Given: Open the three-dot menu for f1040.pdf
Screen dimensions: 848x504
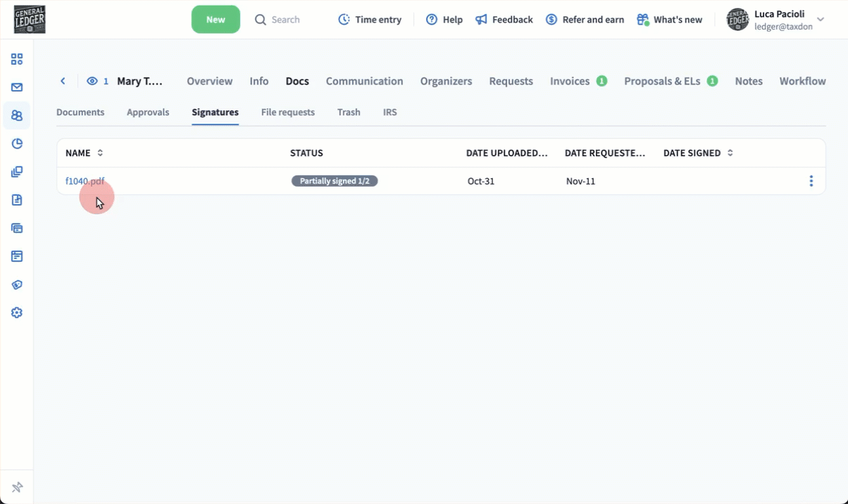Looking at the screenshot, I should pos(811,181).
